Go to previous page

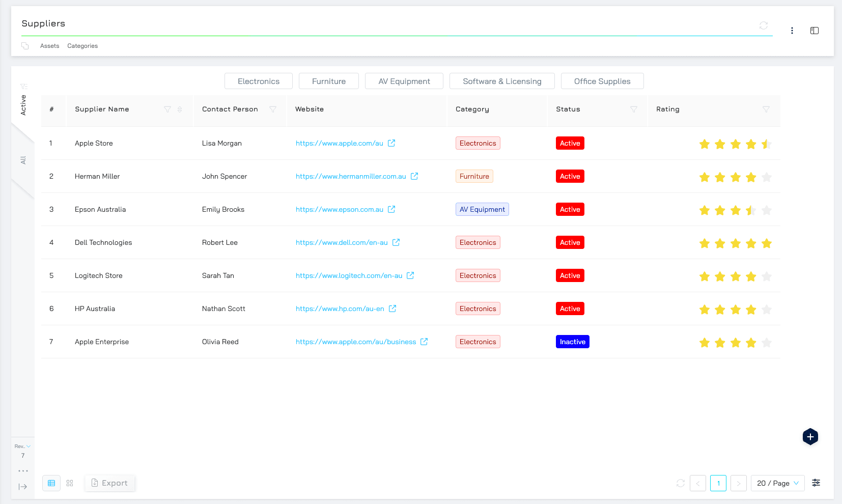698,483
